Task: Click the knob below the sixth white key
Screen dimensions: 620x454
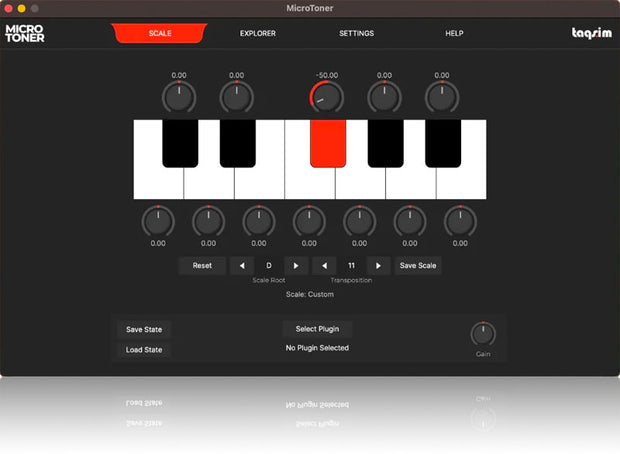Action: pyautogui.click(x=410, y=221)
